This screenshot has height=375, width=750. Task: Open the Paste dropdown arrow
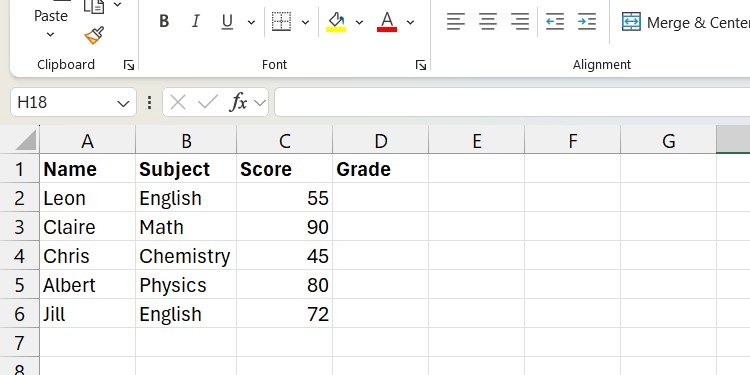[50, 34]
